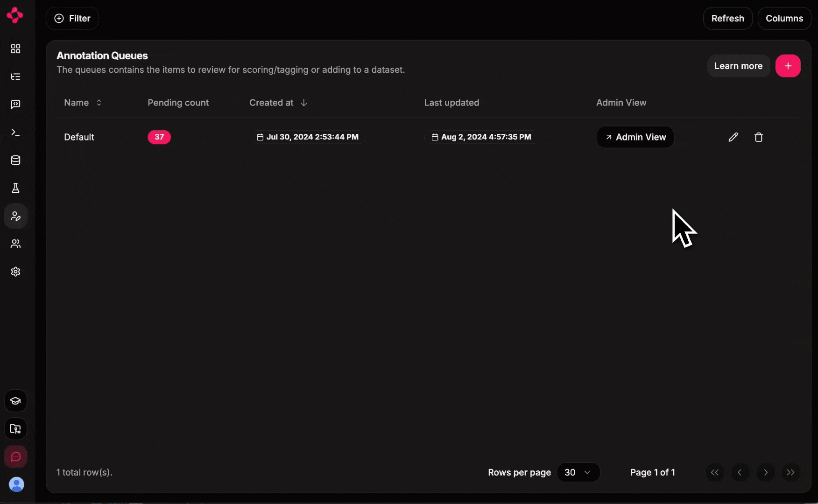
Task: Launch the playground via the terminal icon
Action: (x=15, y=133)
